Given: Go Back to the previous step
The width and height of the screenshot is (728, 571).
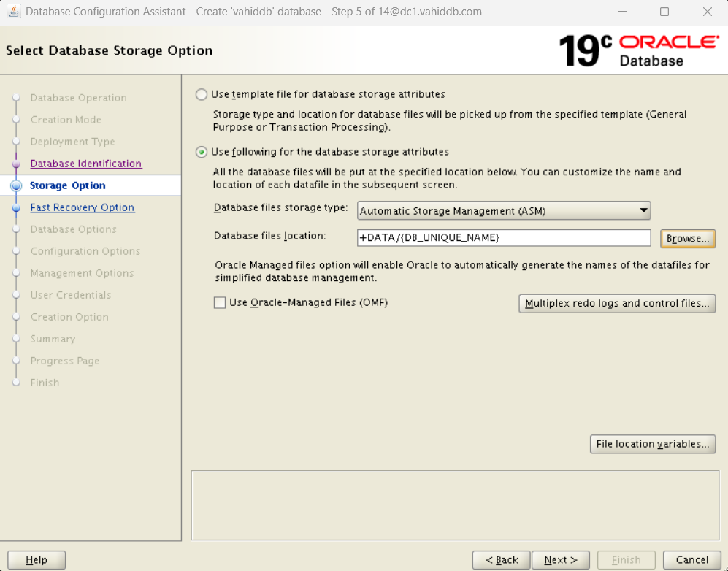Looking at the screenshot, I should [x=501, y=560].
